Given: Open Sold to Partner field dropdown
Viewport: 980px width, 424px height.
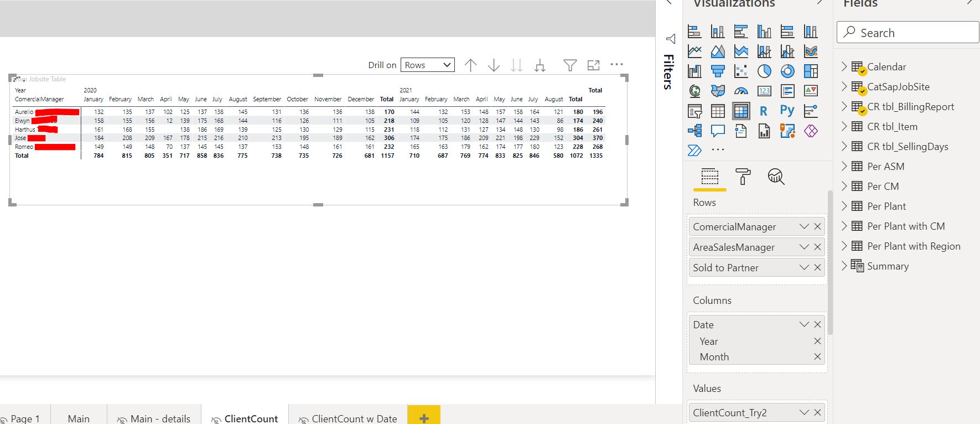Looking at the screenshot, I should 804,267.
